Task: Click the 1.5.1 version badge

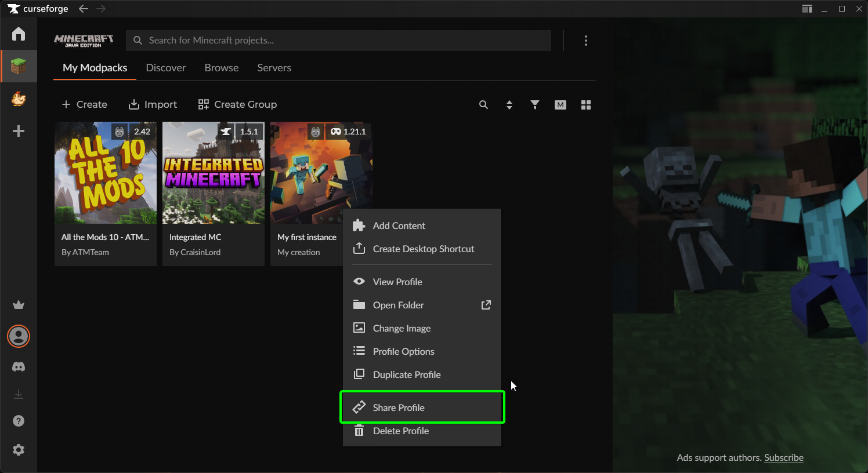Action: coord(249,132)
